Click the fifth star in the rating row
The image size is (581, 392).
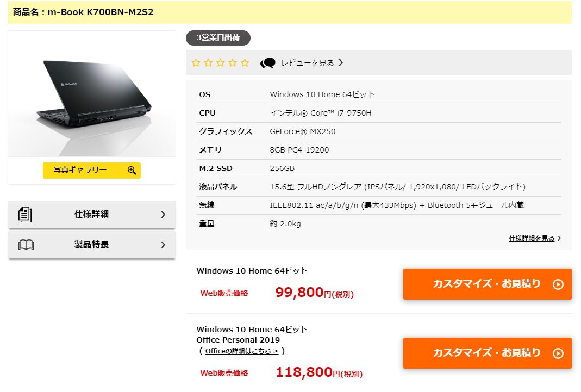(245, 62)
